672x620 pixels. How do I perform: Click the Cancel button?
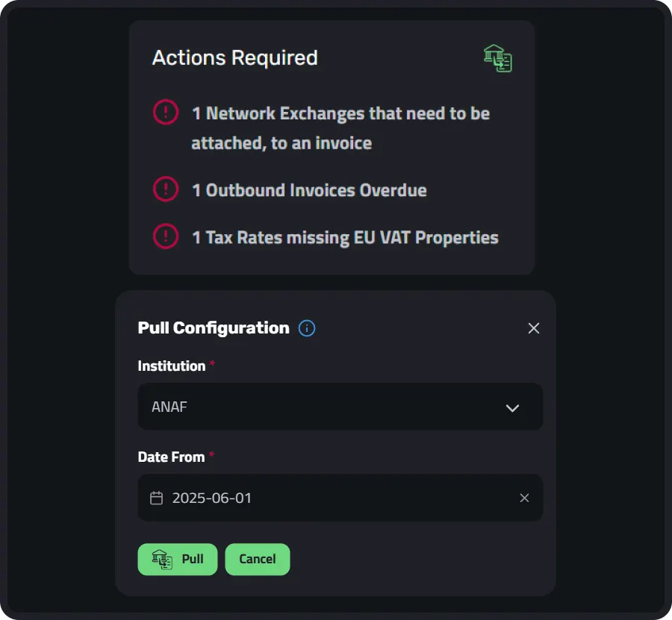pos(258,560)
